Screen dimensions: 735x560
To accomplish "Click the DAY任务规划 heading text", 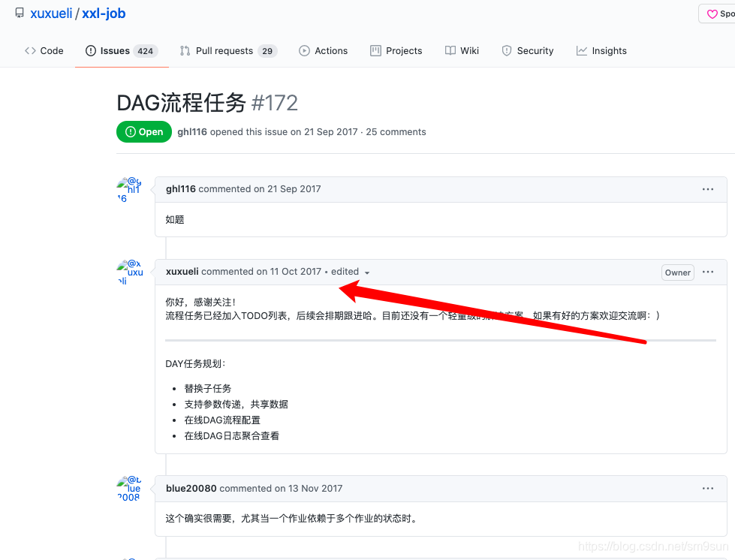I will tap(195, 363).
